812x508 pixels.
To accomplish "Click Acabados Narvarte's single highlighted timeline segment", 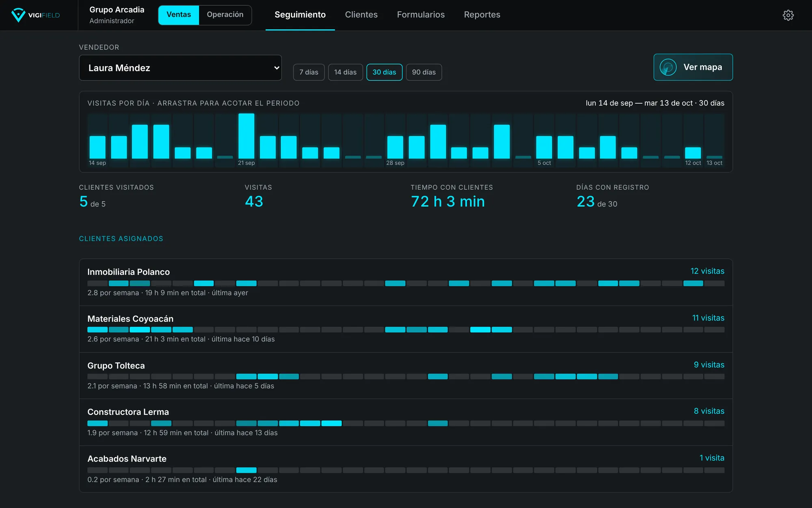I will [246, 470].
